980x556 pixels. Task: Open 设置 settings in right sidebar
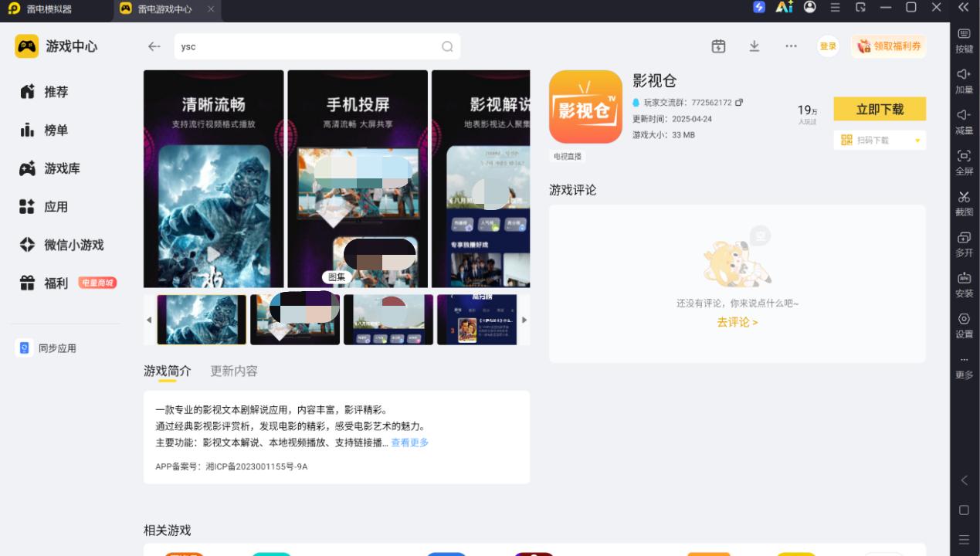(x=964, y=325)
